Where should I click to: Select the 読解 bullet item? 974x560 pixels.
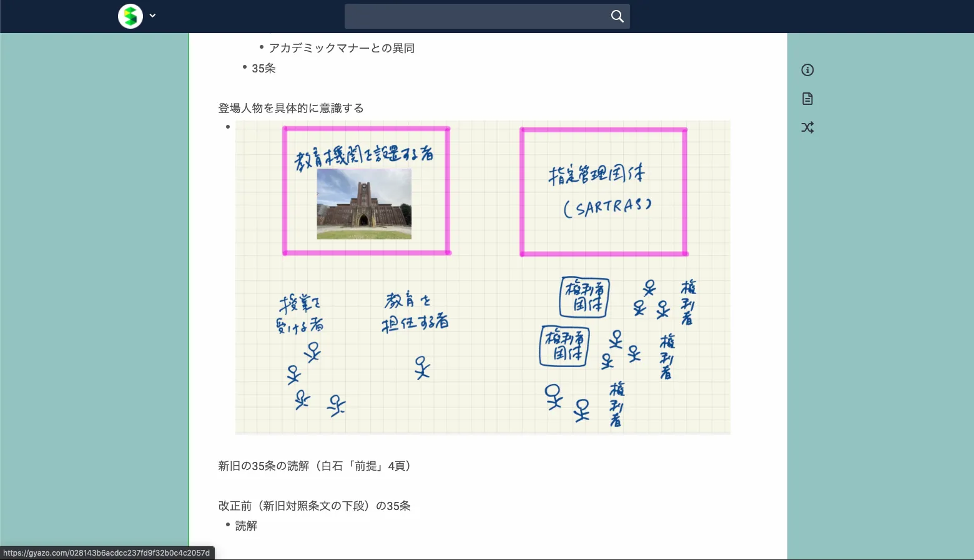pyautogui.click(x=246, y=526)
